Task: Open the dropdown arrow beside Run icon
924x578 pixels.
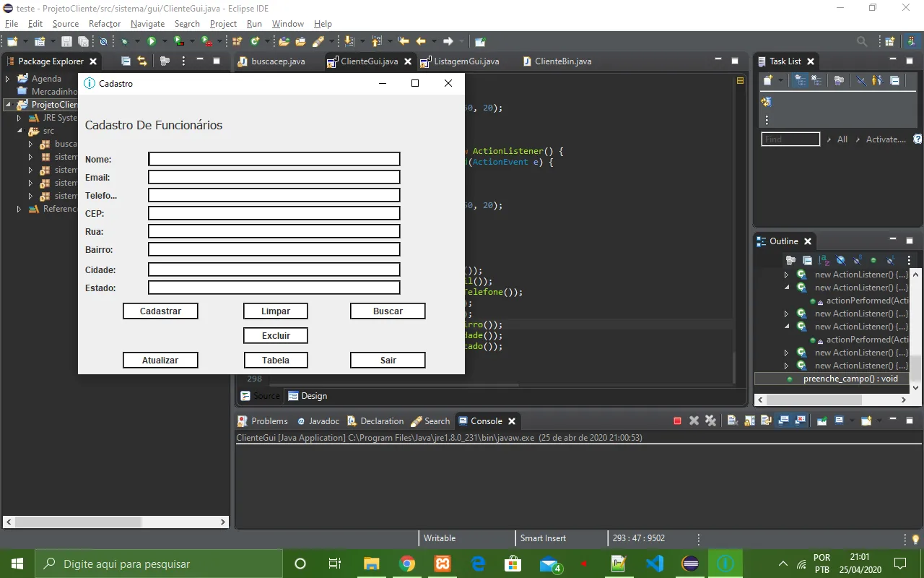Action: coord(165,42)
